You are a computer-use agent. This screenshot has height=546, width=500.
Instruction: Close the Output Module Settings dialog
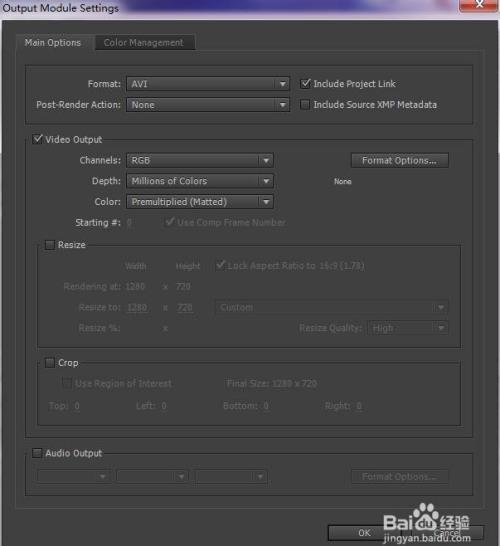(x=479, y=5)
